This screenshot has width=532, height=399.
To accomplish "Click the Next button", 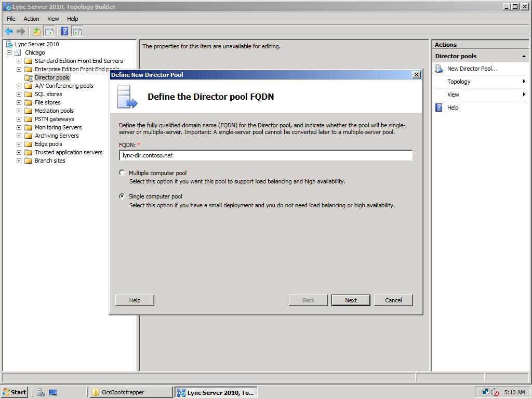I will tap(350, 300).
